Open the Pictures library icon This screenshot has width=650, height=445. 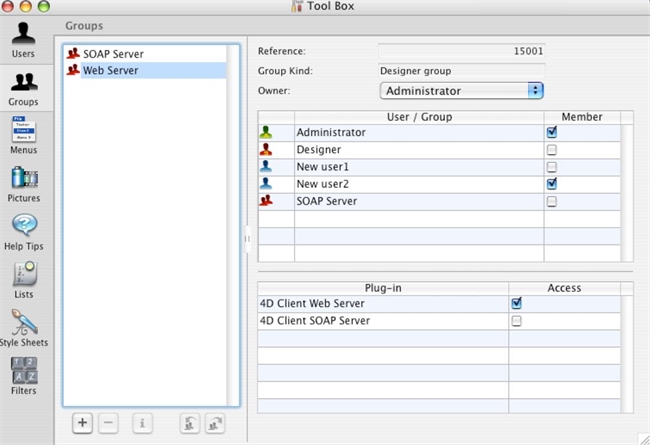[x=24, y=182]
